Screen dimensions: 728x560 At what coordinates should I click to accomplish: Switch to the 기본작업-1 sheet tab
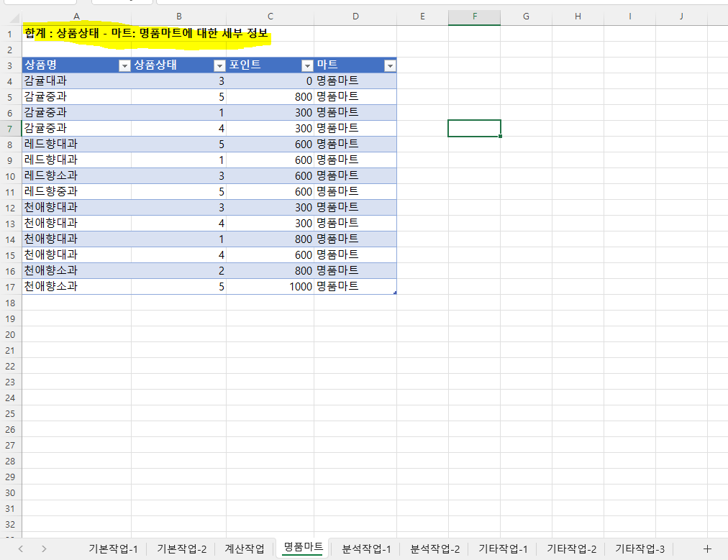point(113,548)
